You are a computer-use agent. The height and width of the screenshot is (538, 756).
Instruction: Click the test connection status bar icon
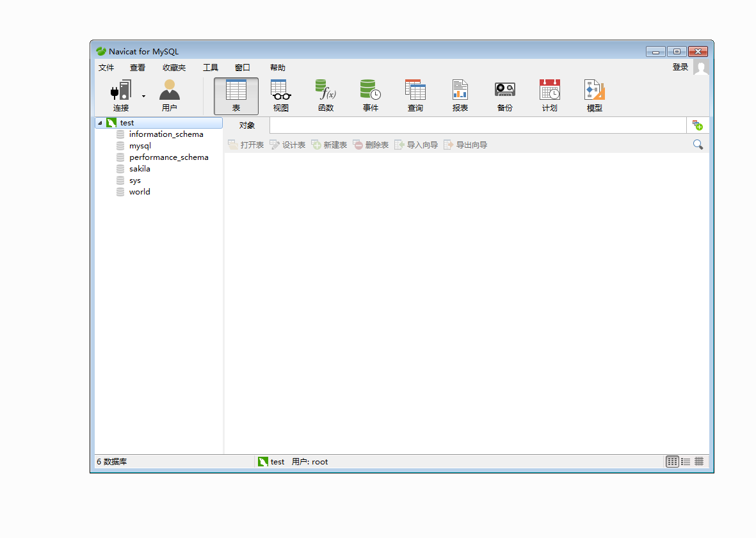tap(262, 461)
